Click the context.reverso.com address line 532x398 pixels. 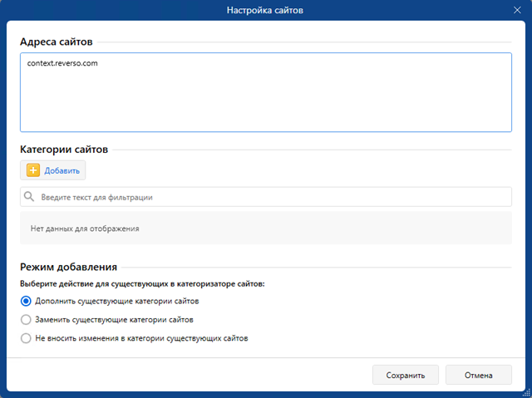62,63
